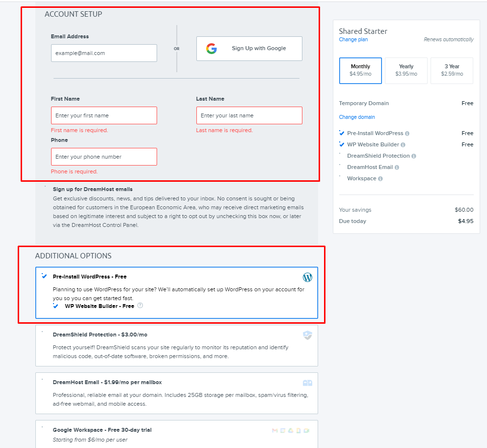
Task: Click the Sign Up with Google button
Action: pyautogui.click(x=249, y=49)
